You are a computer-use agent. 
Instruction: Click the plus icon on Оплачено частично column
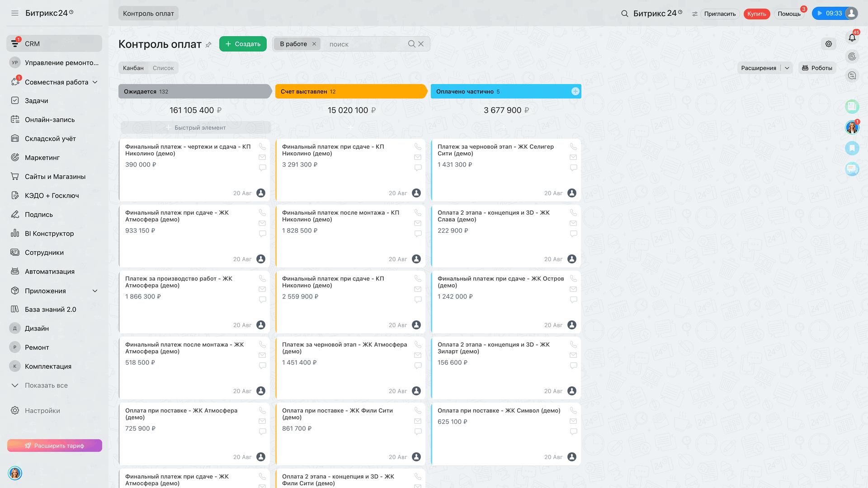click(x=575, y=91)
